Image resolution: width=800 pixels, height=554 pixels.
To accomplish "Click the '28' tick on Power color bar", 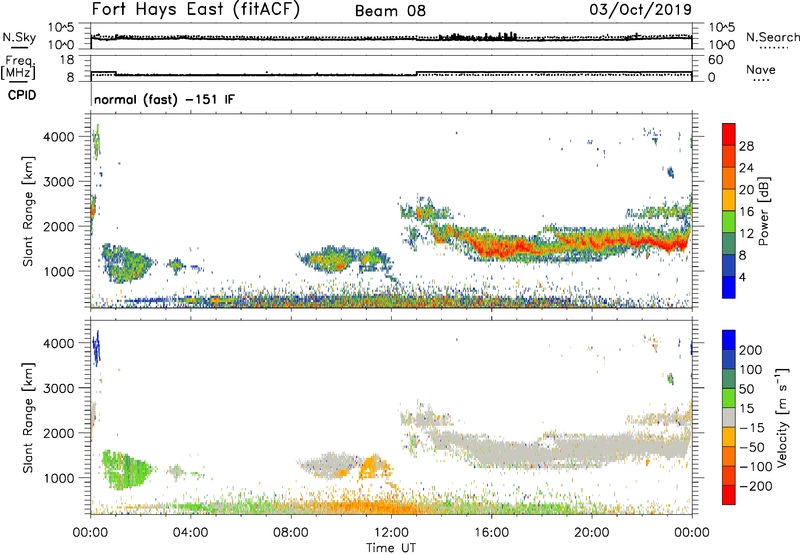I will [746, 146].
